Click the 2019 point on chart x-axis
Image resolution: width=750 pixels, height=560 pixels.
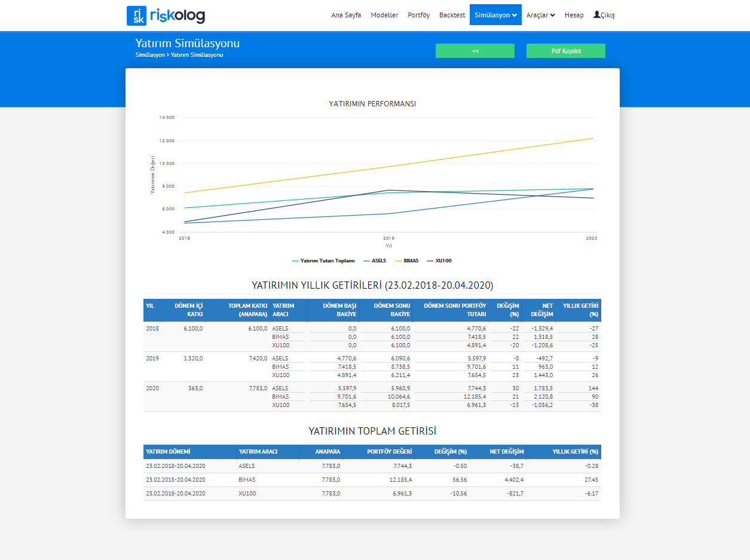[x=388, y=238]
